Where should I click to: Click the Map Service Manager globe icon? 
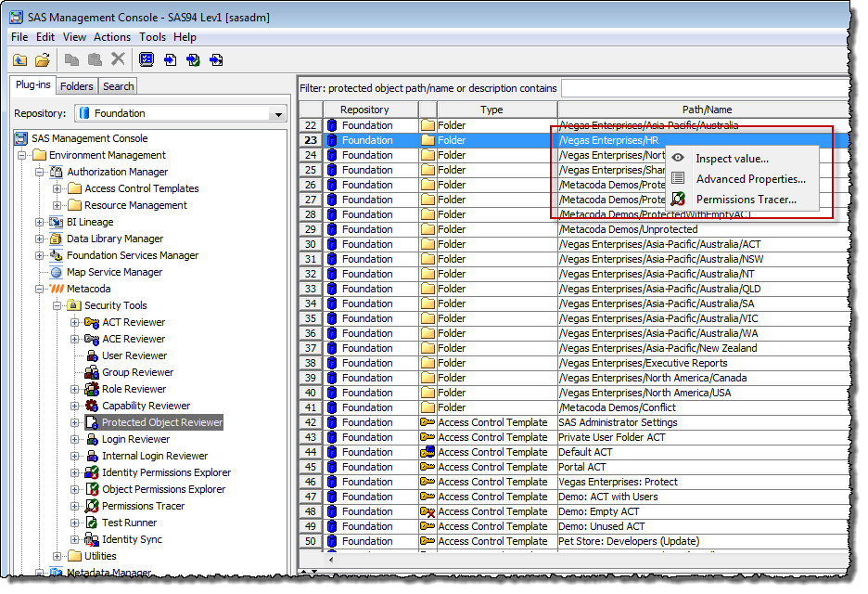[x=57, y=272]
